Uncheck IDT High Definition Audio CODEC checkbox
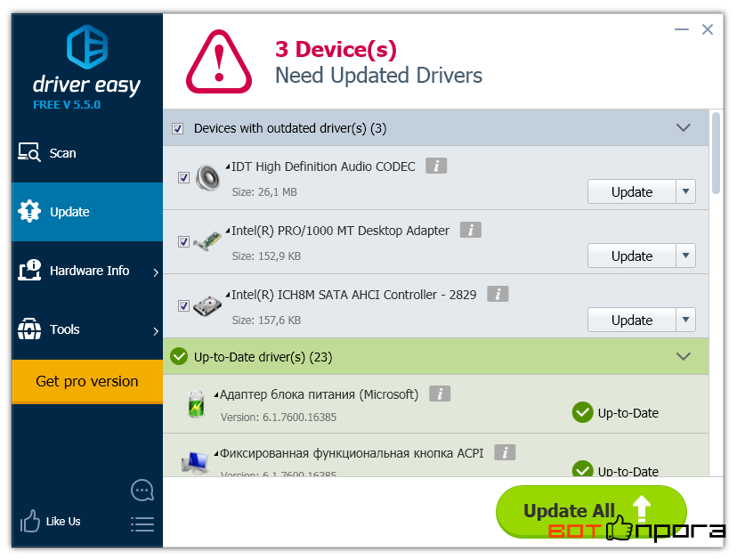The width and height of the screenshot is (737, 560). [183, 178]
